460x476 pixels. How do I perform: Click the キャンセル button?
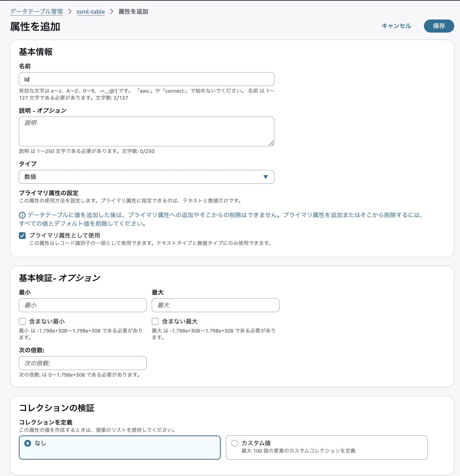[396, 26]
